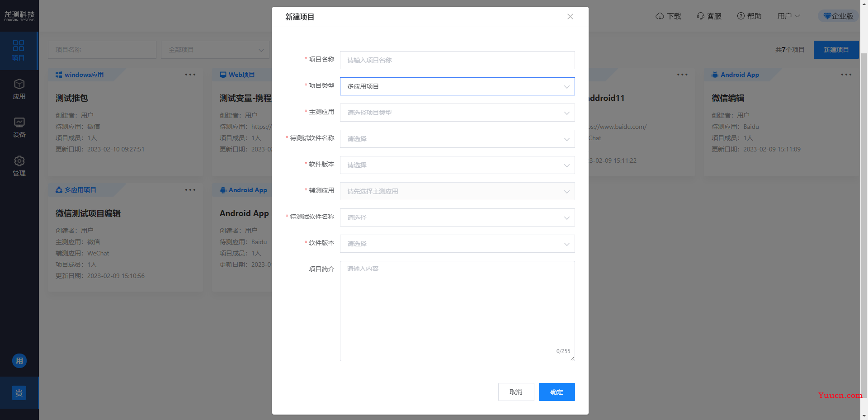The width and height of the screenshot is (868, 420).
Task: Click update date 2023-02-10 09:27:51
Action: (116, 149)
